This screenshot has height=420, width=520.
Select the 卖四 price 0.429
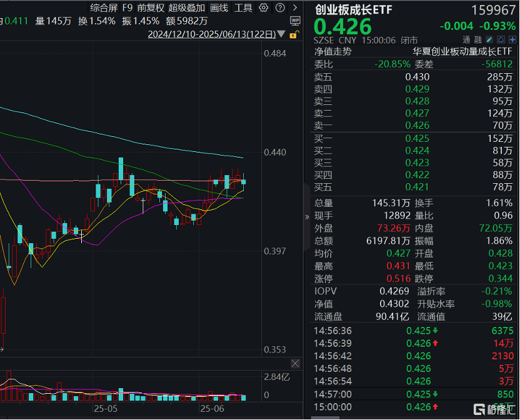pyautogui.click(x=417, y=89)
